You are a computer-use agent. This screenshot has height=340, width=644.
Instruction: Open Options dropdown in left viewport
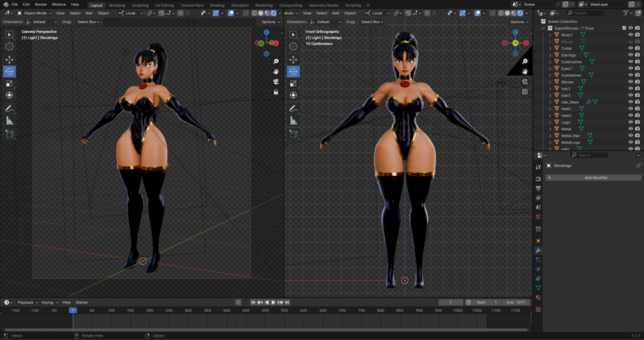pos(270,22)
